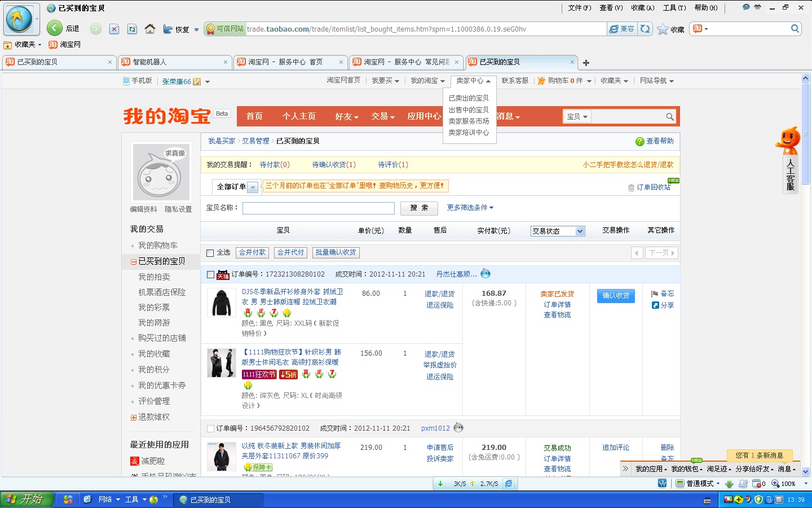Click the search magnifier in Taobao header
The image size is (812, 508).
click(669, 117)
